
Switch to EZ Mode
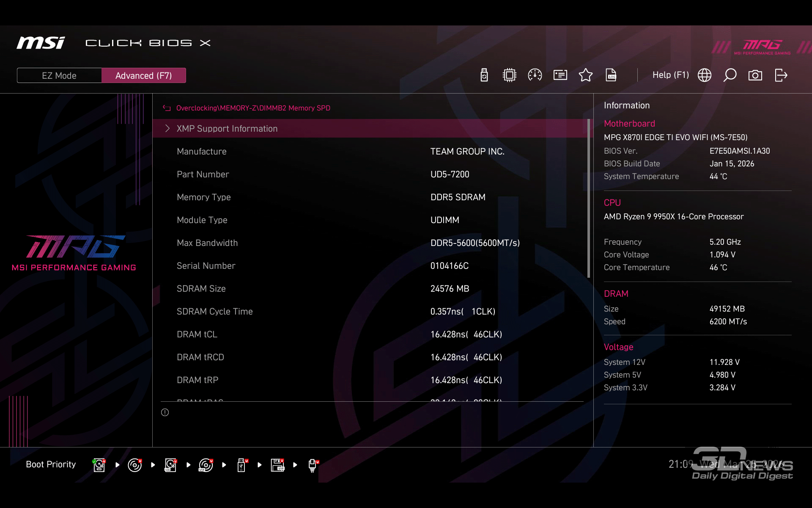point(59,75)
